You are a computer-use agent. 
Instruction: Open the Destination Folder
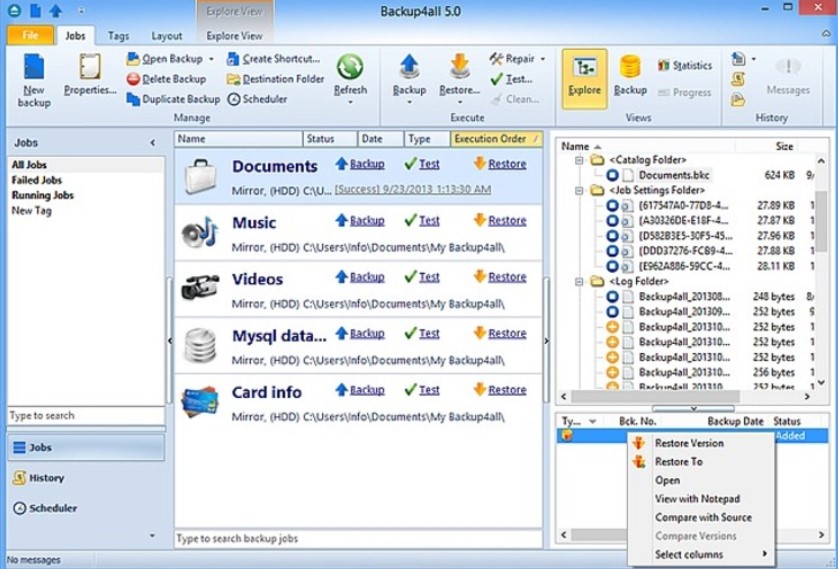tap(276, 79)
